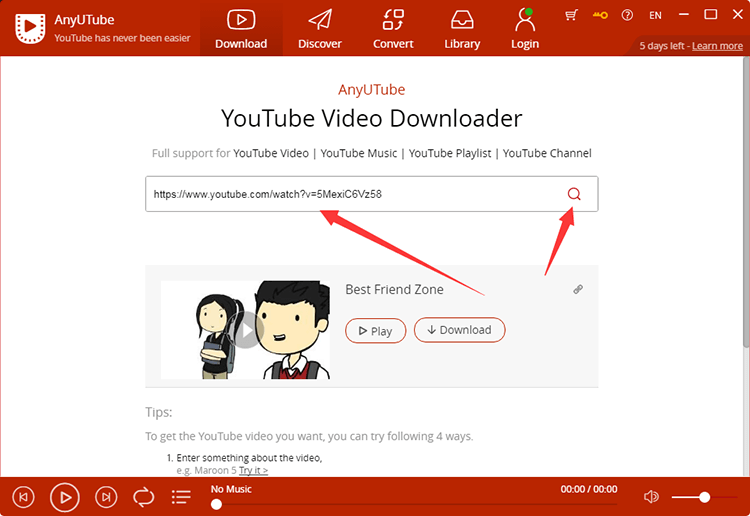This screenshot has width=750, height=516.
Task: Click the Best Friend Zone video thumbnail
Action: click(x=245, y=329)
